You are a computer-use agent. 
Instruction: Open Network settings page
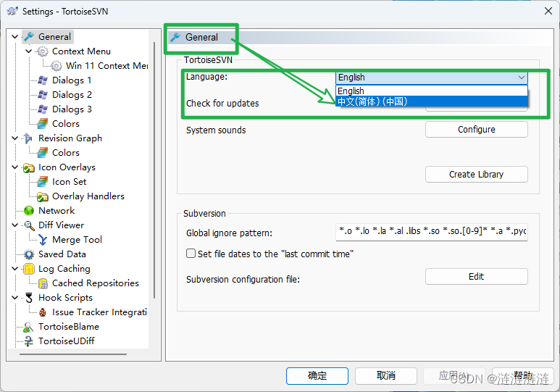57,211
